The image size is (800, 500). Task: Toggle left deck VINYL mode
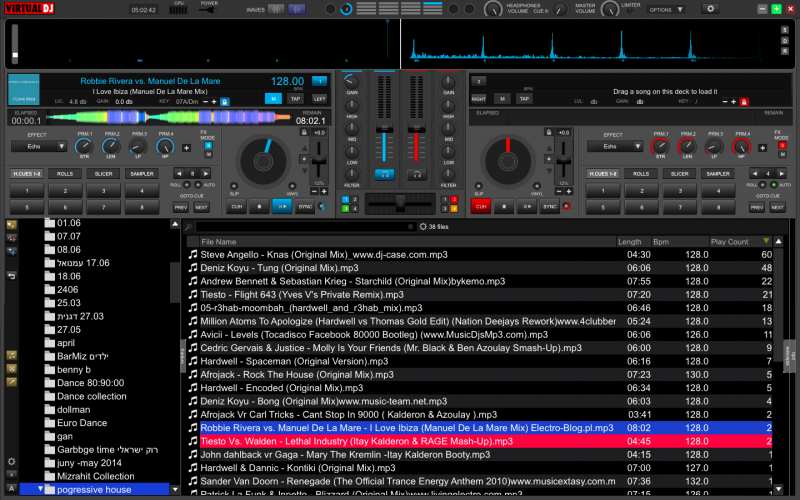click(292, 186)
